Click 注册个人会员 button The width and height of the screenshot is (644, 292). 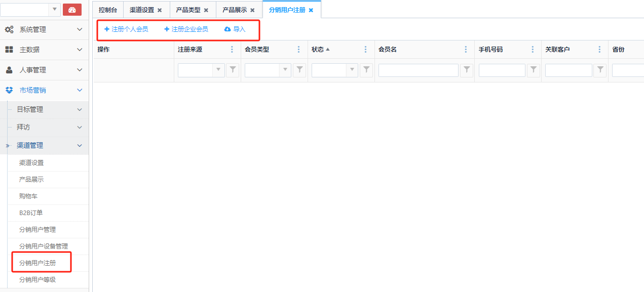(126, 29)
